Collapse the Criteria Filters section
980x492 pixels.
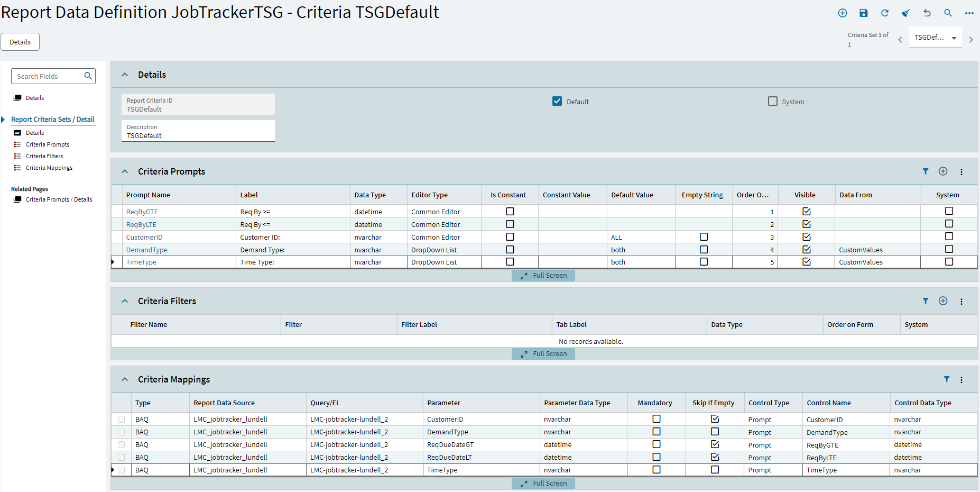coord(125,301)
